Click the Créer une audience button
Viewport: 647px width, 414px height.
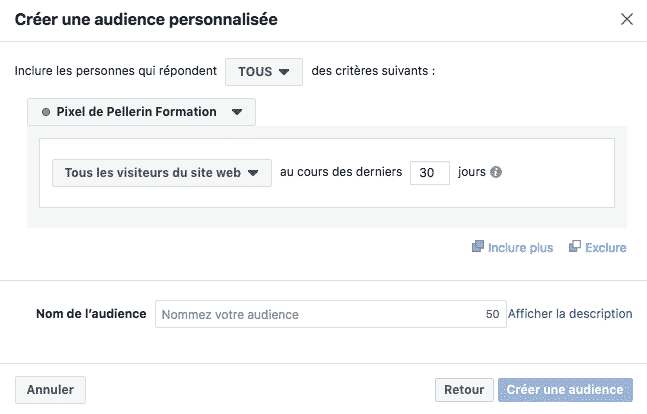tap(565, 390)
